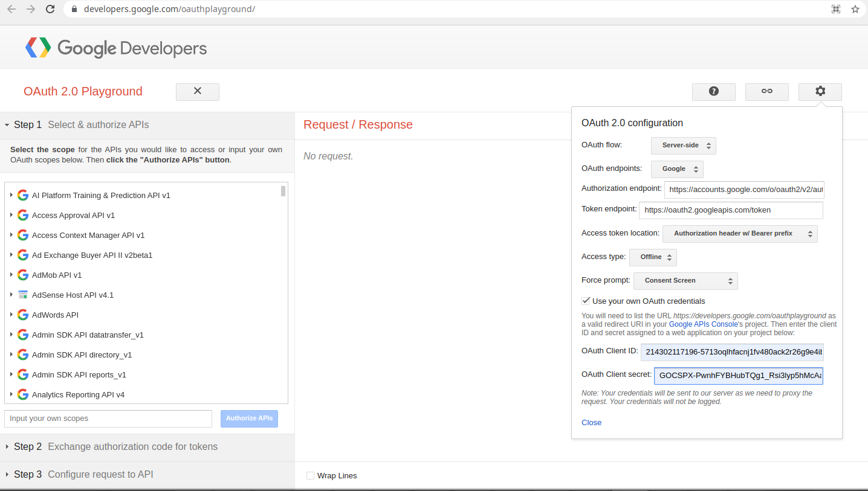Go back with browser back arrow

11,9
